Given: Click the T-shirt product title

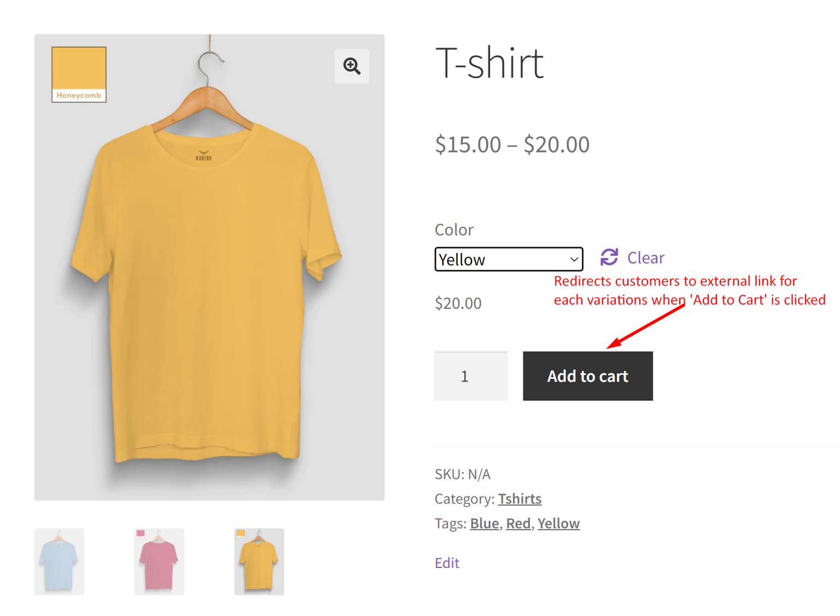Looking at the screenshot, I should 489,63.
